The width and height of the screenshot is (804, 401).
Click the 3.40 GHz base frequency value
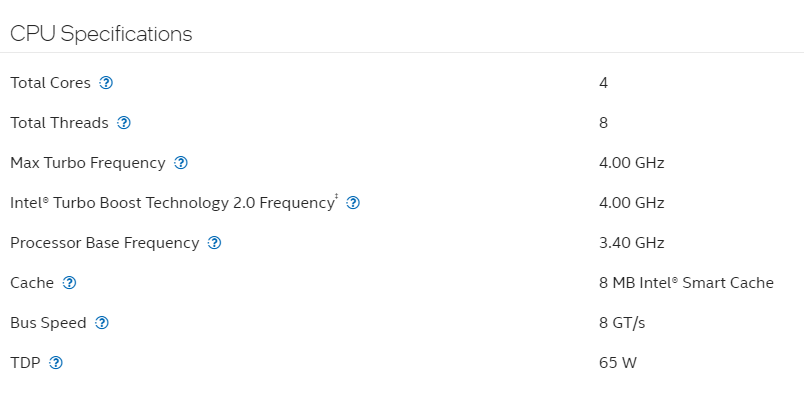632,243
